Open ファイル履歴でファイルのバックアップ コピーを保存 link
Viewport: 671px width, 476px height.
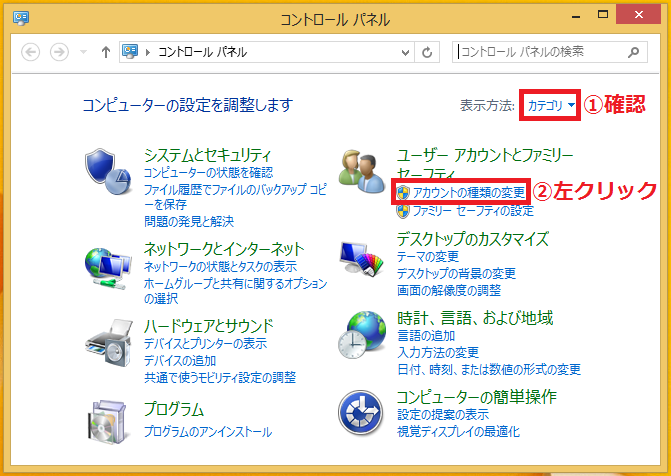[x=235, y=197]
